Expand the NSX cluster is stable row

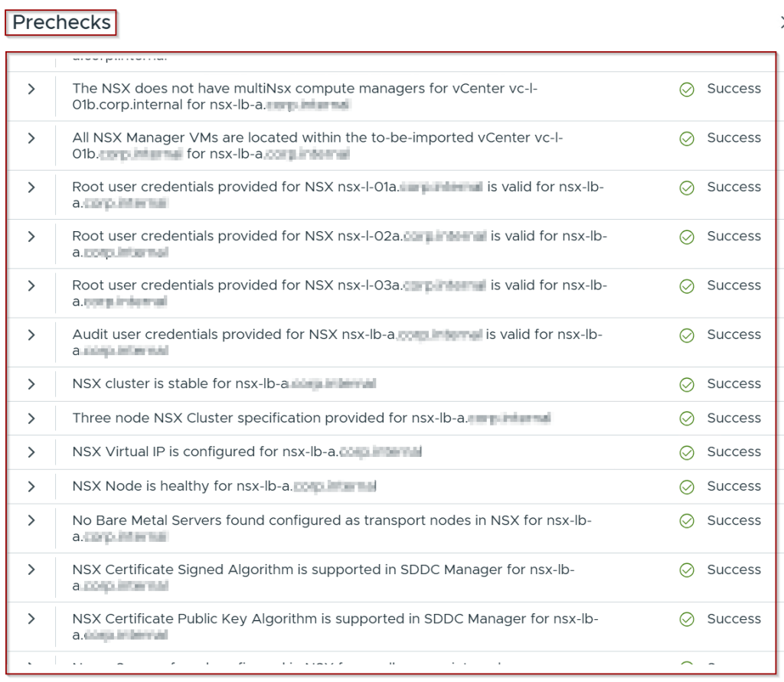pyautogui.click(x=31, y=384)
